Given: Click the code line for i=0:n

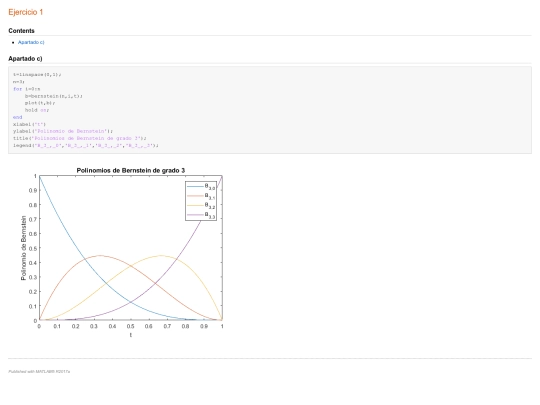Looking at the screenshot, I should tap(27, 89).
